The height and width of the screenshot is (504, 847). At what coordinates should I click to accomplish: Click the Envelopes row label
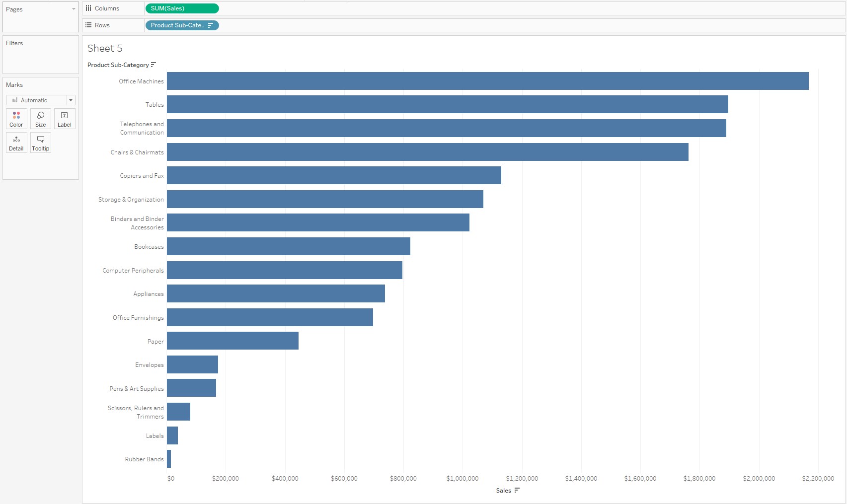(150, 365)
